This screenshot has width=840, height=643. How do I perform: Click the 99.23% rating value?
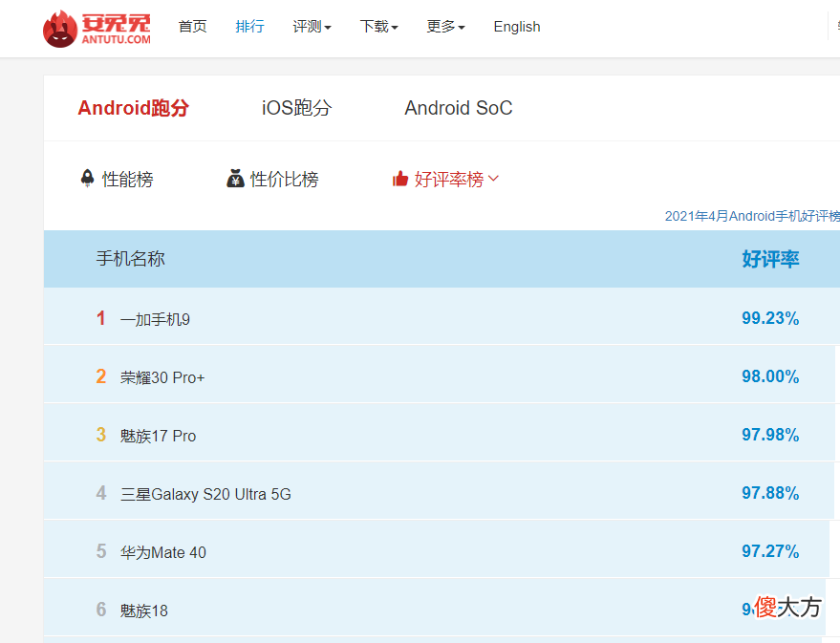(x=770, y=318)
